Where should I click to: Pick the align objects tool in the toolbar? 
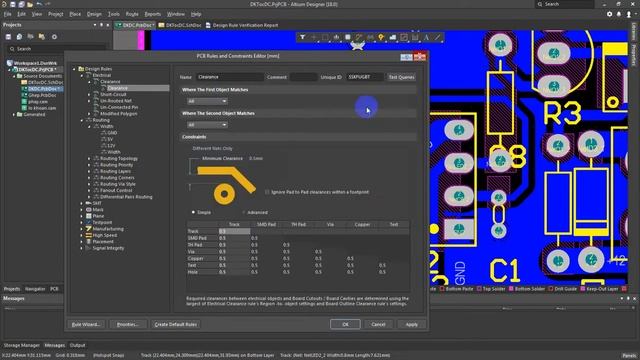[x=336, y=37]
